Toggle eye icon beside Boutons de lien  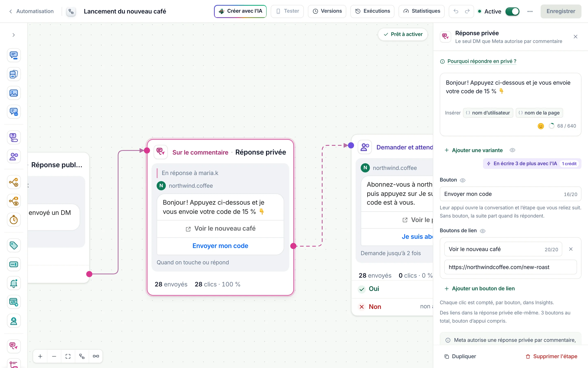point(483,231)
